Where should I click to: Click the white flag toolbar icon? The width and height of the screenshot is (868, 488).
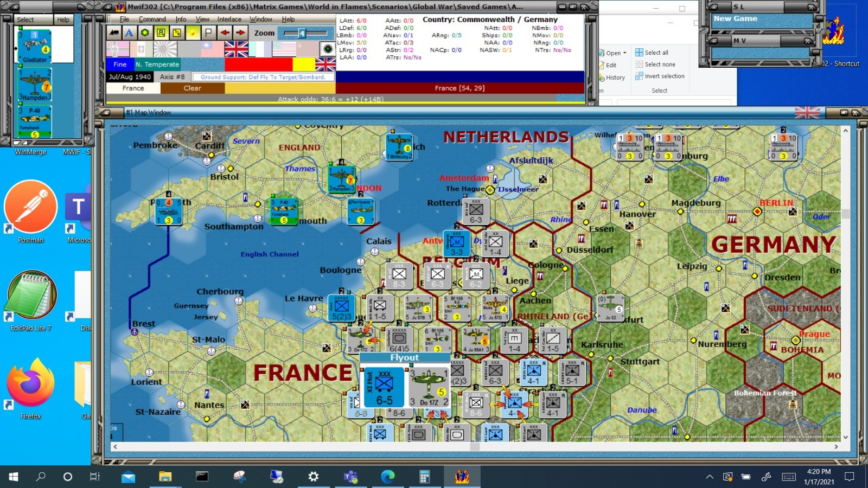pos(208,33)
